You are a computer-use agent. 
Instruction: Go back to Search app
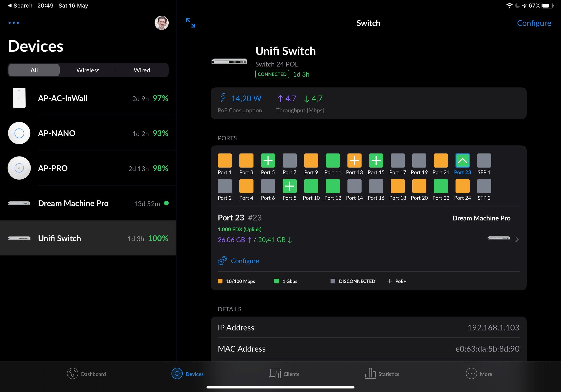pos(20,5)
